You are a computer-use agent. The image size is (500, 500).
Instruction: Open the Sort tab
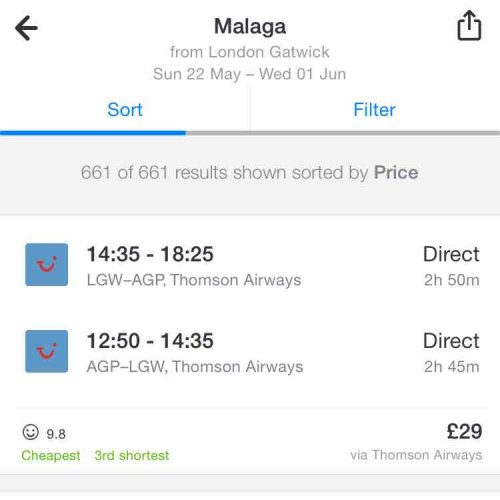pos(125,110)
